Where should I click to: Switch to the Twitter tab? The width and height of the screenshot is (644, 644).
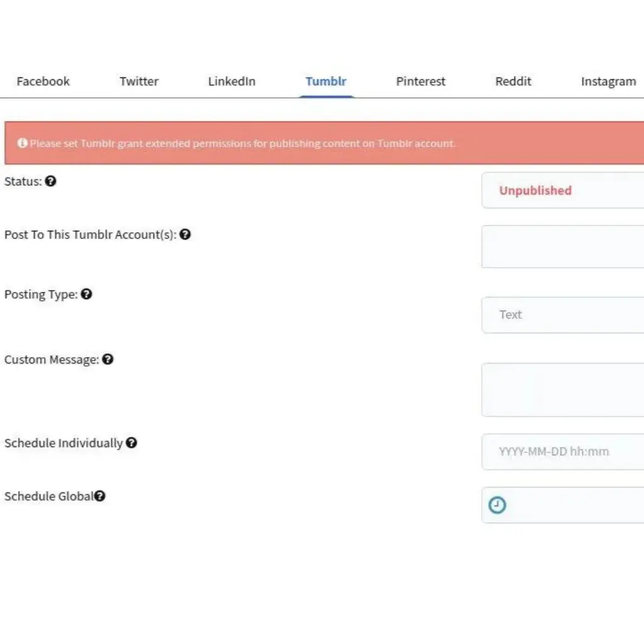[x=139, y=82]
